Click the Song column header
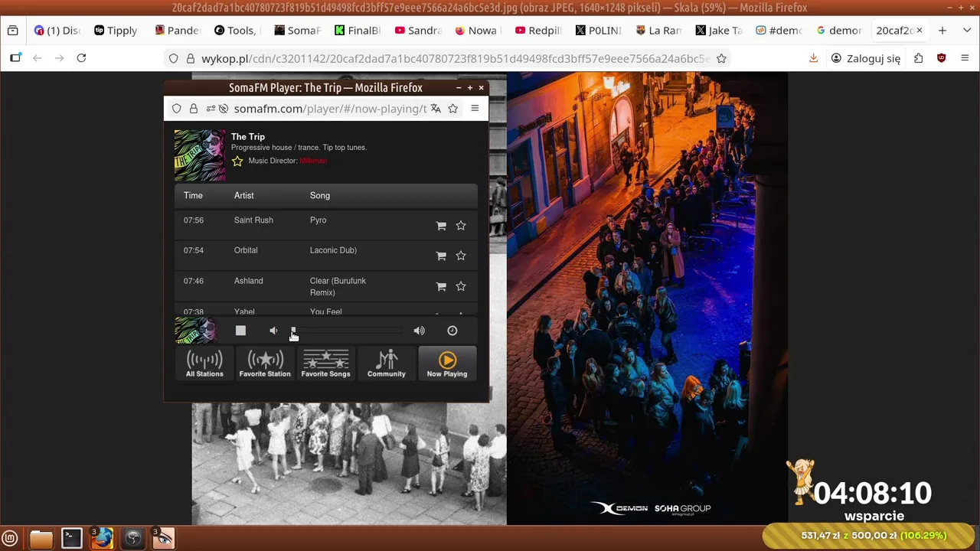This screenshot has height=551, width=980. pyautogui.click(x=320, y=196)
